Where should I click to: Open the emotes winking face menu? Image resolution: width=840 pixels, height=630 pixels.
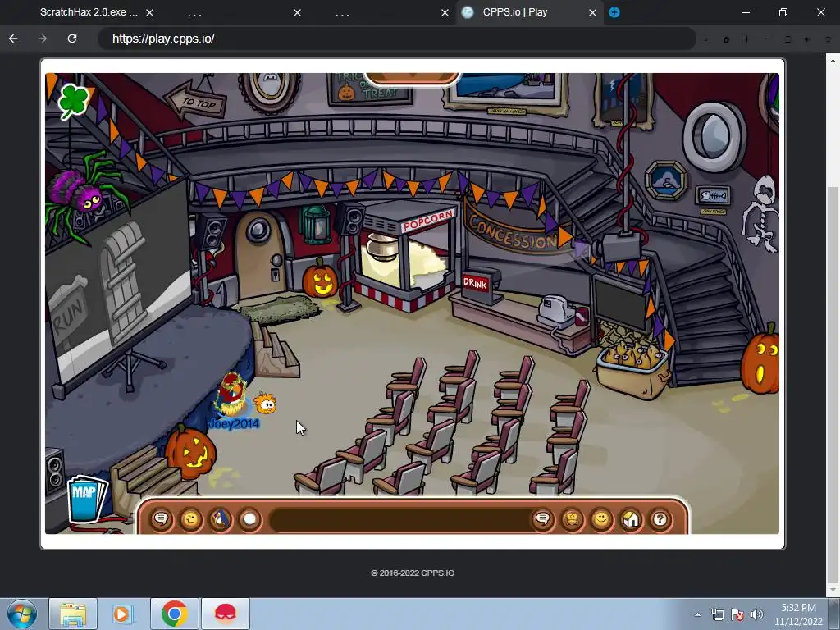[x=190, y=519]
